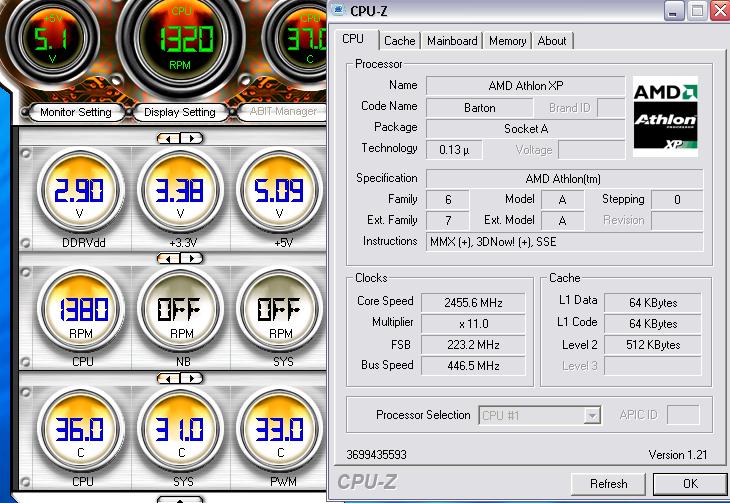Click the L1 Code value 64 KBytes
The image size is (730, 503).
tap(653, 324)
